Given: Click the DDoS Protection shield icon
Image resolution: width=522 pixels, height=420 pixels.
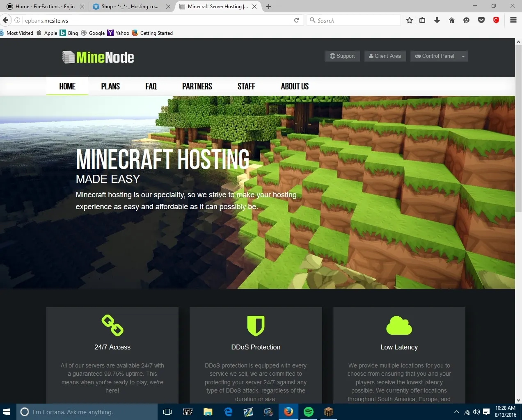Looking at the screenshot, I should [x=256, y=326].
